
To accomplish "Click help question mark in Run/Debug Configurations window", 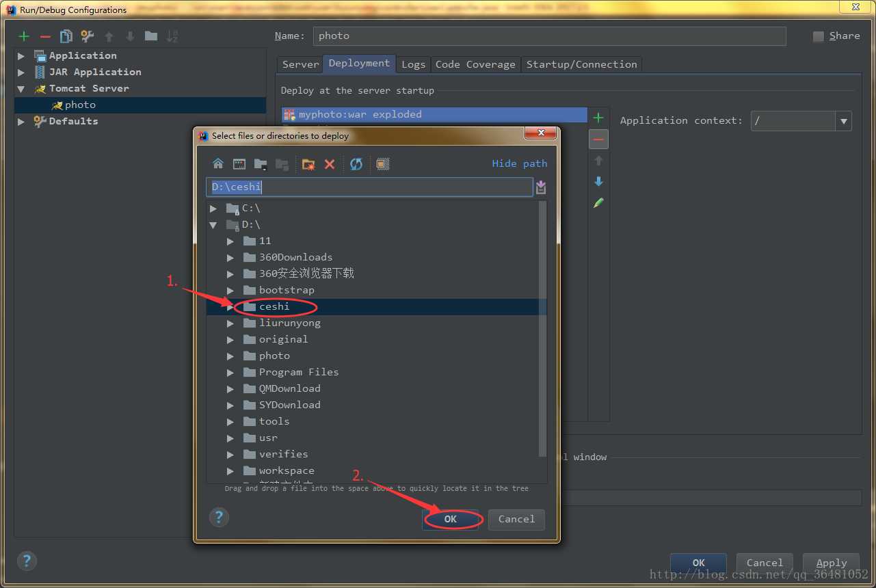I will pos(27,561).
